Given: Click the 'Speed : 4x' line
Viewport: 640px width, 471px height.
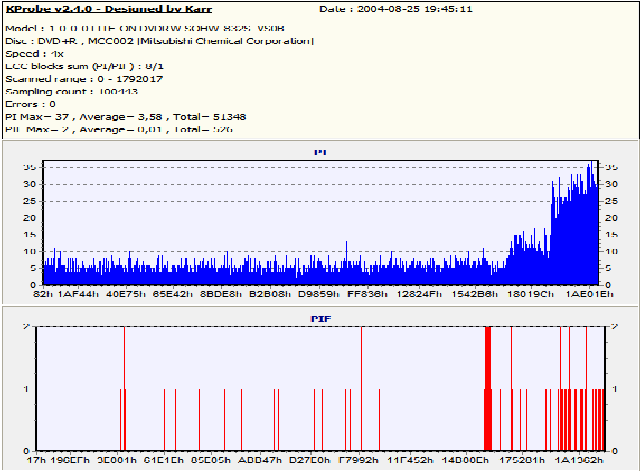Looking at the screenshot, I should [x=34, y=54].
